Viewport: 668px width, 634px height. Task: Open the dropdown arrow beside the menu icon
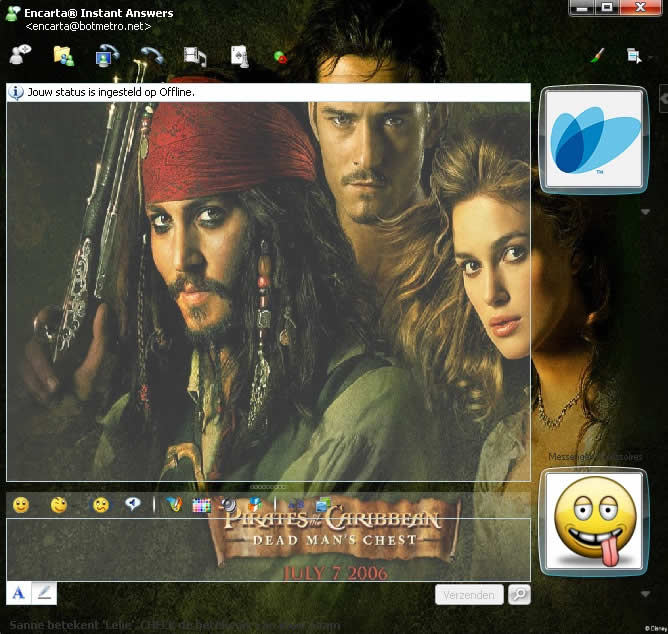click(x=650, y=56)
